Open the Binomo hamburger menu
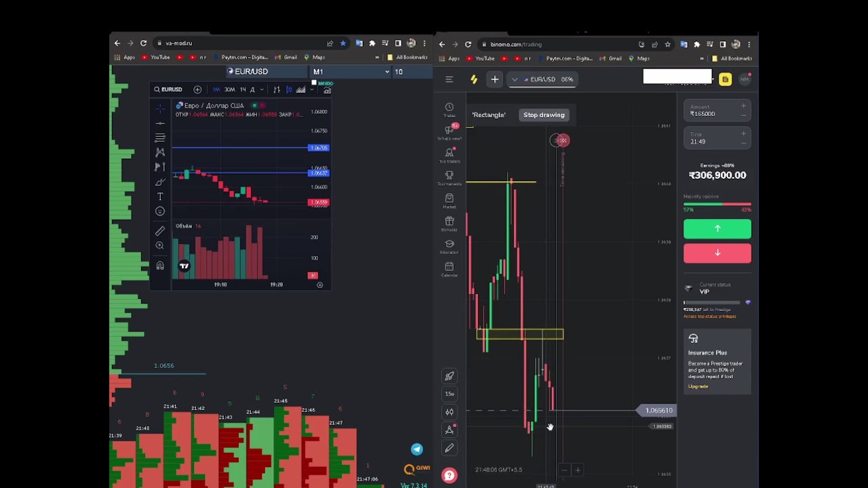 [x=449, y=79]
